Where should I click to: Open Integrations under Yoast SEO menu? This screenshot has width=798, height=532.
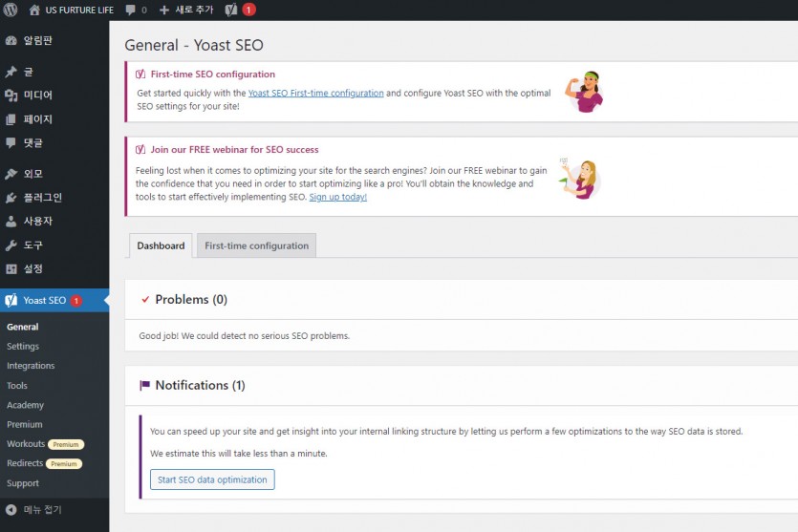pyautogui.click(x=31, y=366)
